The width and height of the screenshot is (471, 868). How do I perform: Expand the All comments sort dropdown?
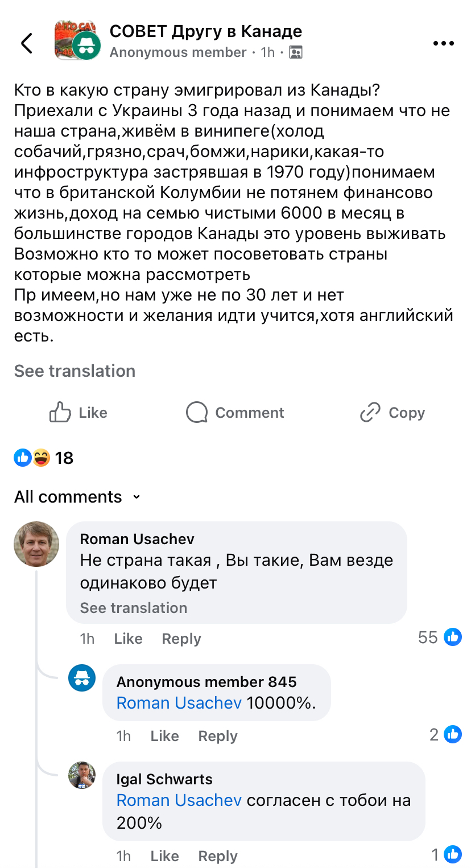click(136, 497)
